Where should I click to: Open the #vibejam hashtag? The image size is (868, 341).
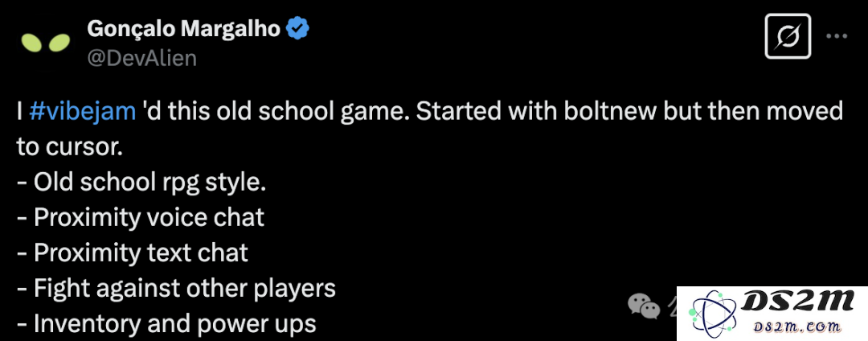point(83,112)
